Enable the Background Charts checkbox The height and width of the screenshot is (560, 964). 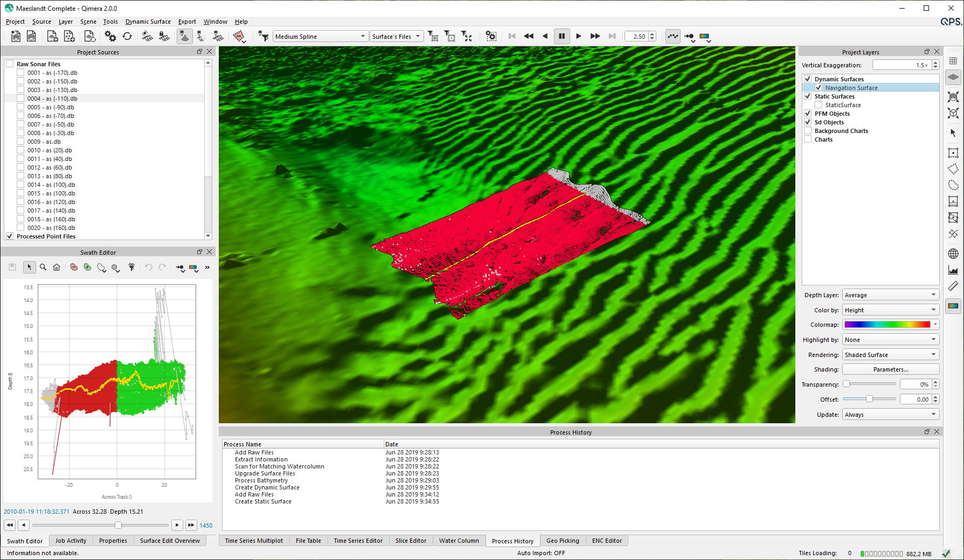click(x=808, y=131)
